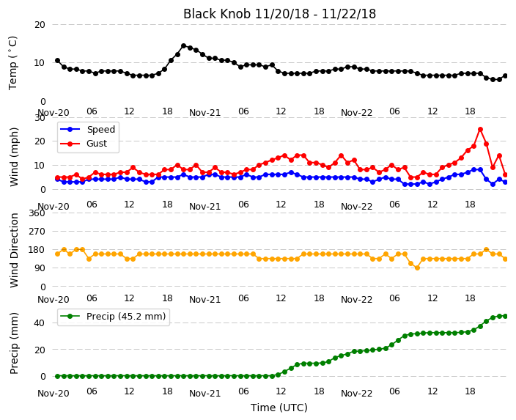
Task: Click the Nov-22 tick on bottom axis
Action: pyautogui.click(x=356, y=393)
